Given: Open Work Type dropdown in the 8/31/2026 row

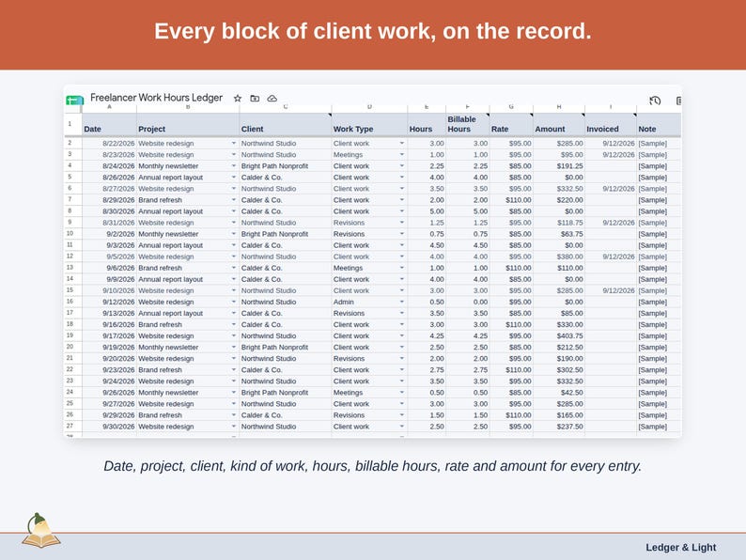Looking at the screenshot, I should (402, 223).
